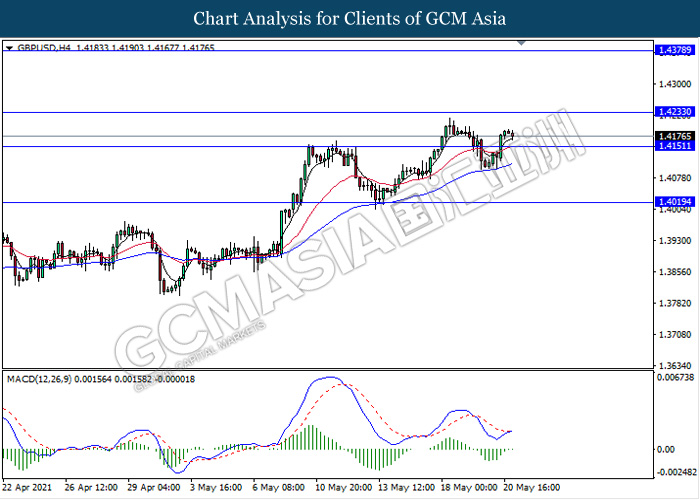Click the 29 Apr 04:00 time label
The width and height of the screenshot is (700, 500).
(x=154, y=488)
